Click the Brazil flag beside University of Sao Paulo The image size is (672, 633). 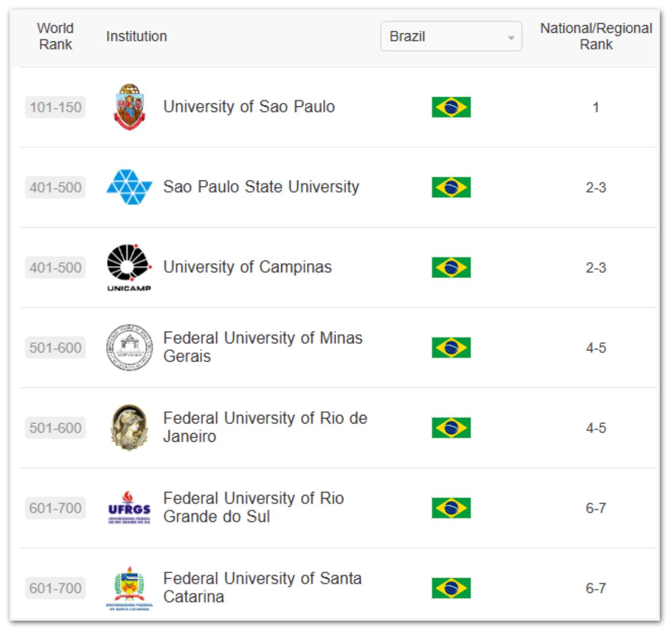pyautogui.click(x=451, y=107)
